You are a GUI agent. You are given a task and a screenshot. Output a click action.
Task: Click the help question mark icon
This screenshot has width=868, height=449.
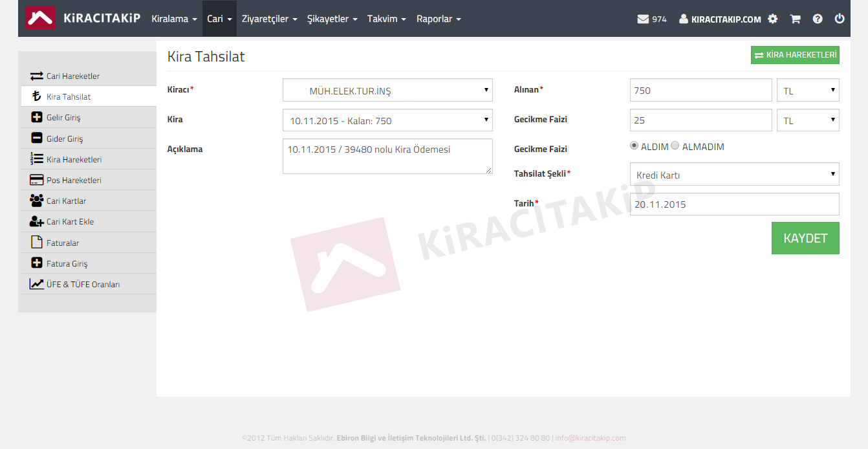point(818,19)
